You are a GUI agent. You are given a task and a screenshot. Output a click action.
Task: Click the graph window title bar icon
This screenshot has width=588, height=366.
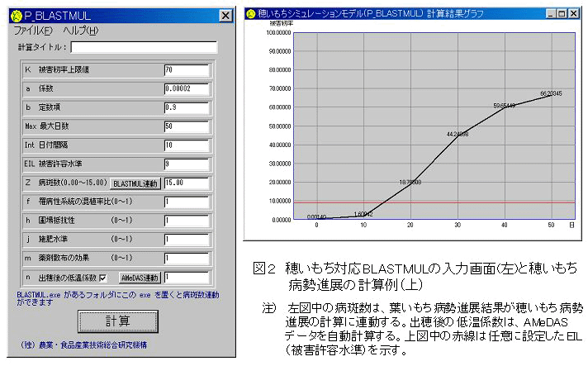tap(249, 13)
